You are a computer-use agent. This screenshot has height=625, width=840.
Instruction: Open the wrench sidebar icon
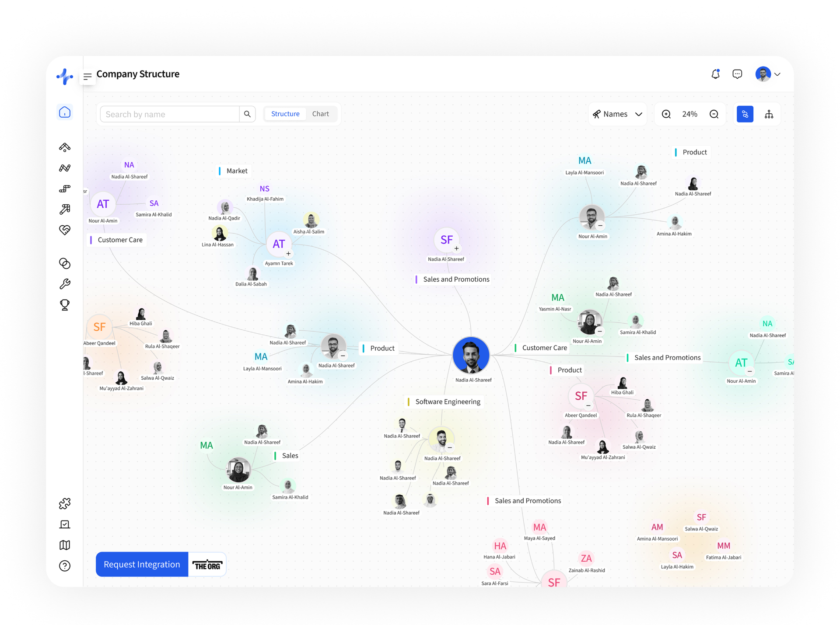(65, 284)
